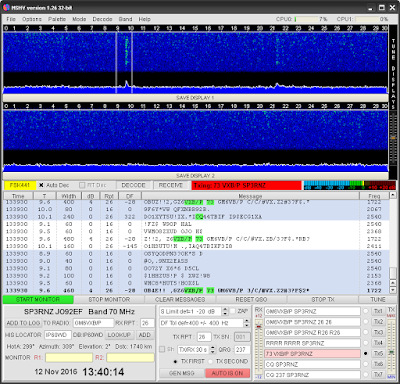Click the Tx6 button

click(378, 364)
